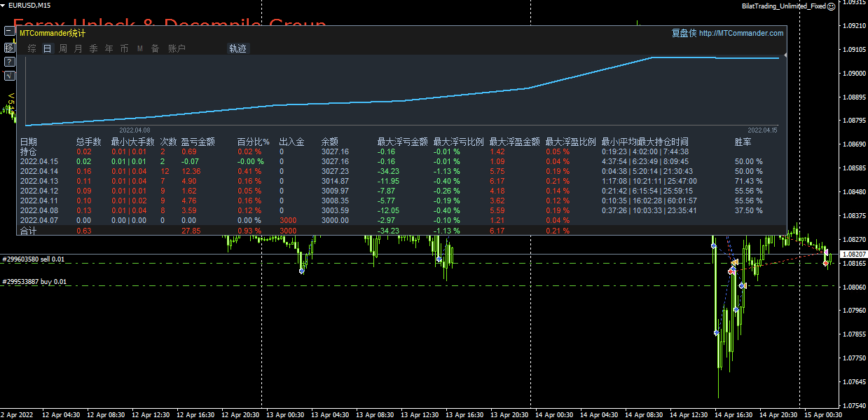The image size is (868, 420).
Task: Click the small triangle arrow at chart's right edge
Action: click(785, 55)
